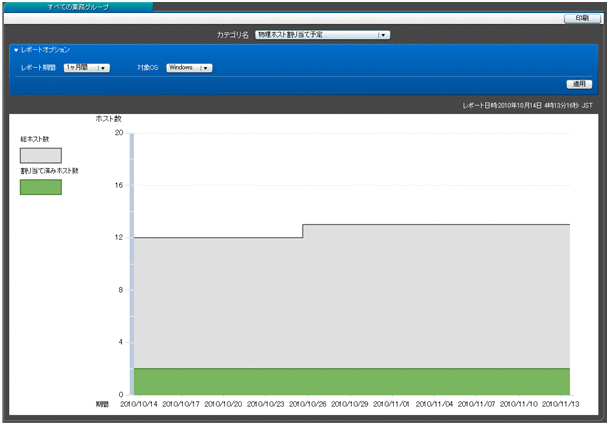Click the gray 総ホスト数 legend swatch
The image size is (611, 427).
tap(40, 155)
